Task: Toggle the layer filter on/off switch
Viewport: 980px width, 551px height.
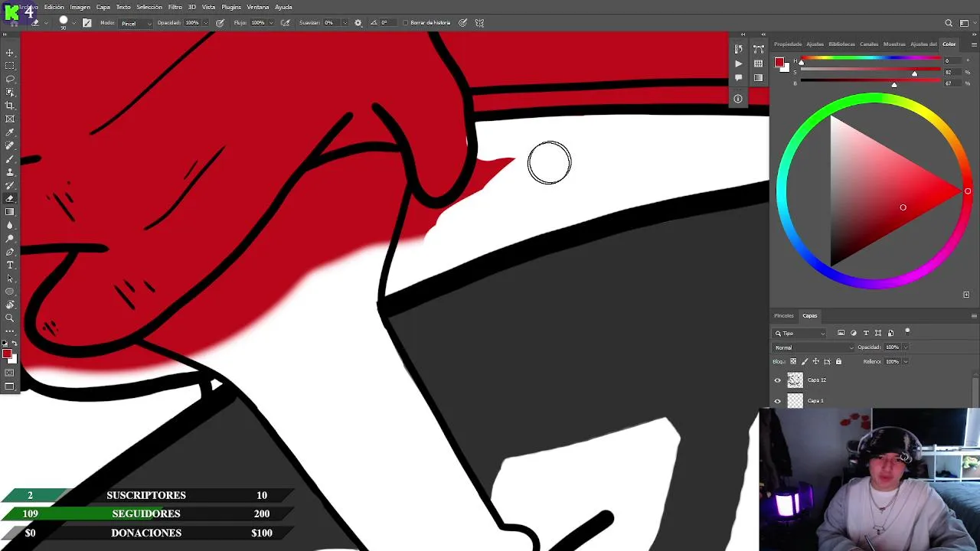Action: (x=907, y=332)
